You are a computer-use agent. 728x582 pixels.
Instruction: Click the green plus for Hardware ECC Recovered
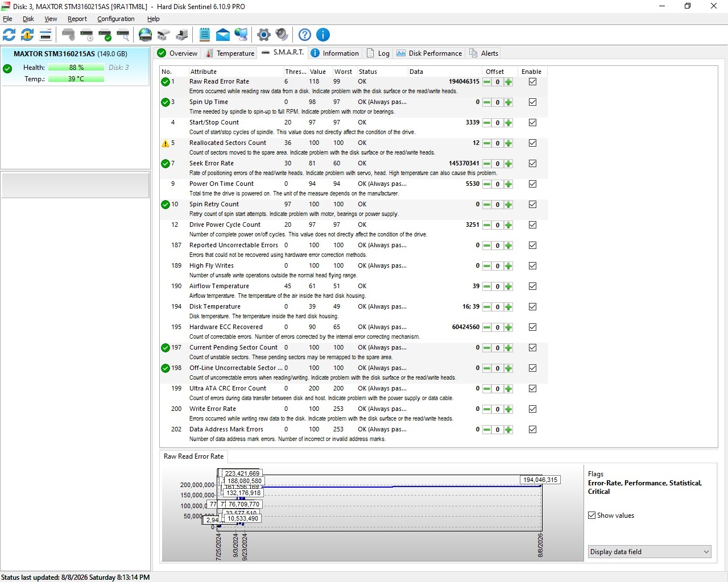tap(508, 327)
